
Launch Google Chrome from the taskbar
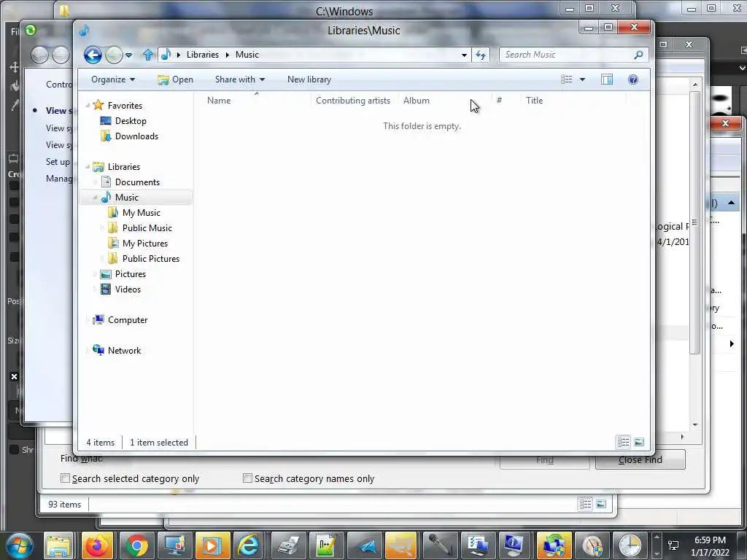[x=136, y=545]
